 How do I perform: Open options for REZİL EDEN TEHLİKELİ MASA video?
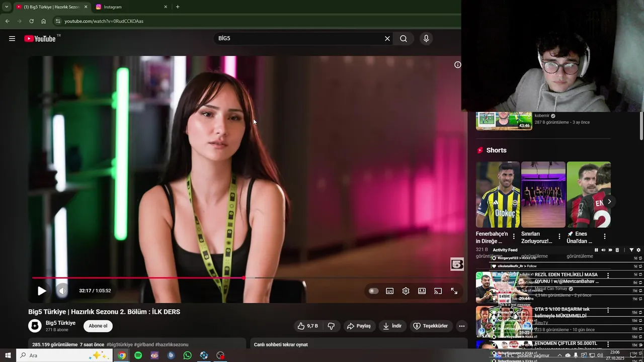[x=608, y=276]
